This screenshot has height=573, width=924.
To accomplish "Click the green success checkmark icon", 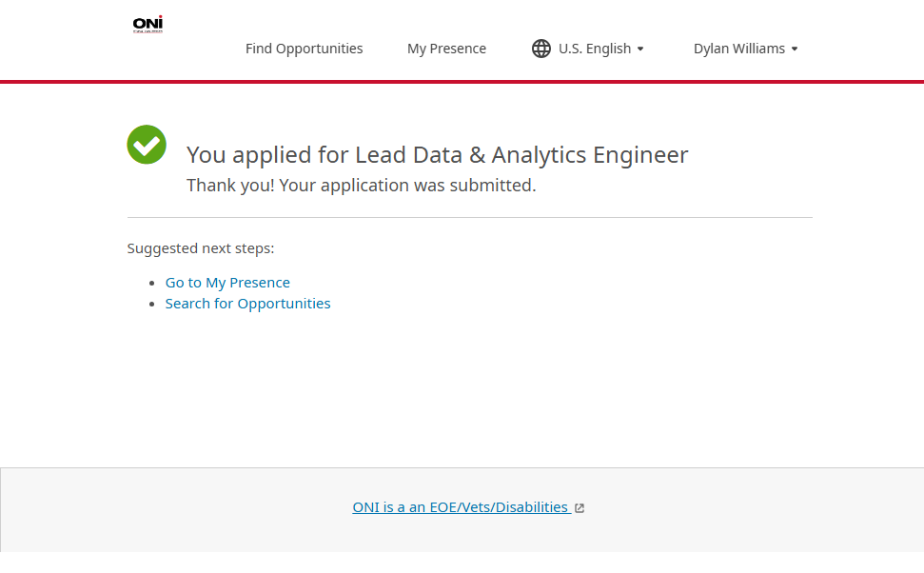I will (147, 145).
